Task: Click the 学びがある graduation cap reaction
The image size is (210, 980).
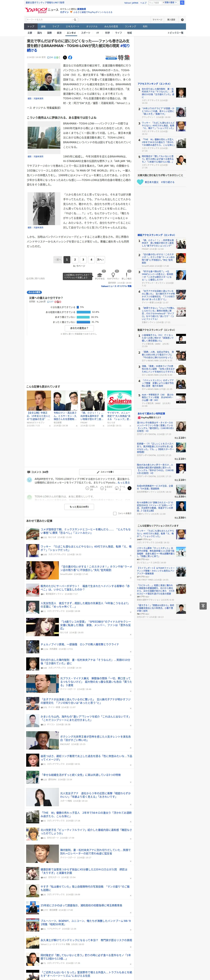Action: coord(100,275)
